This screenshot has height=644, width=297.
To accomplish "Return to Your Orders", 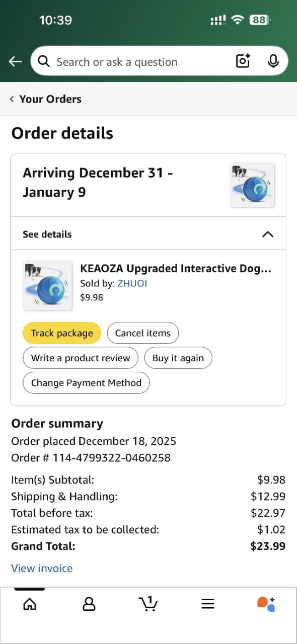I will [45, 99].
